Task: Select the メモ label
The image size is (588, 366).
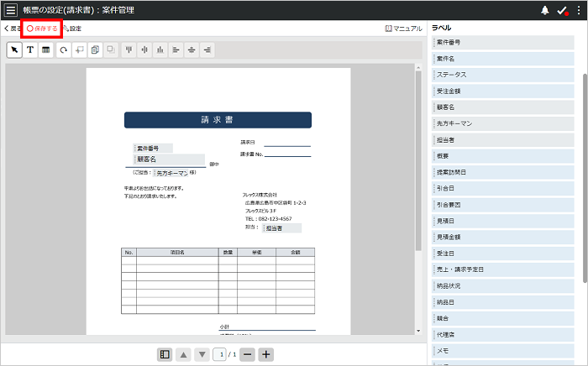Action: coord(503,351)
